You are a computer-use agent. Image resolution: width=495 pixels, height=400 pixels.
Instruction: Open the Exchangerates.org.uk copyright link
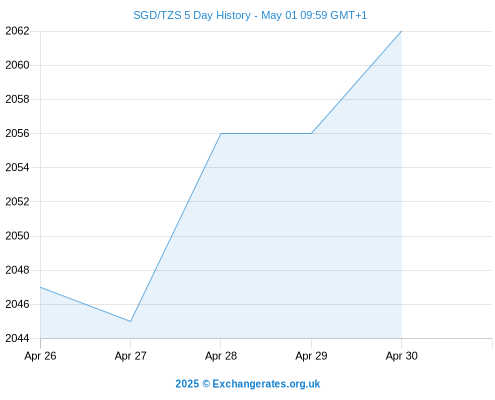pos(248,384)
